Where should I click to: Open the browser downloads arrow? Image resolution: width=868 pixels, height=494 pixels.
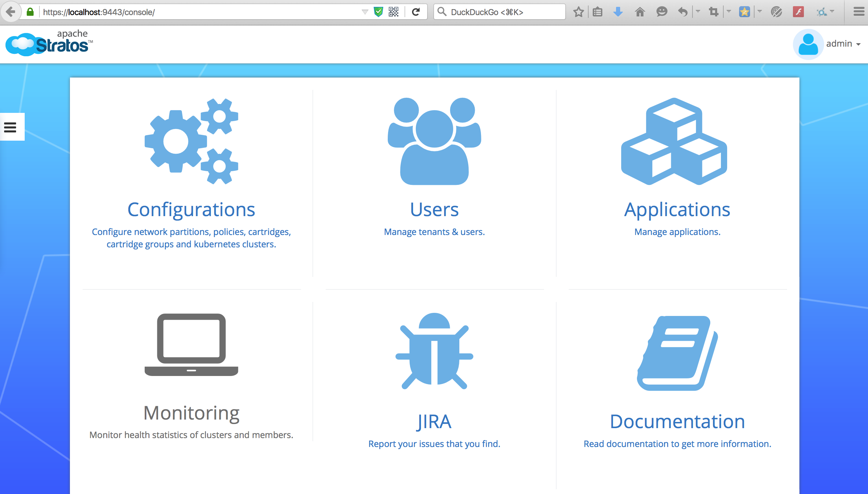pos(618,12)
